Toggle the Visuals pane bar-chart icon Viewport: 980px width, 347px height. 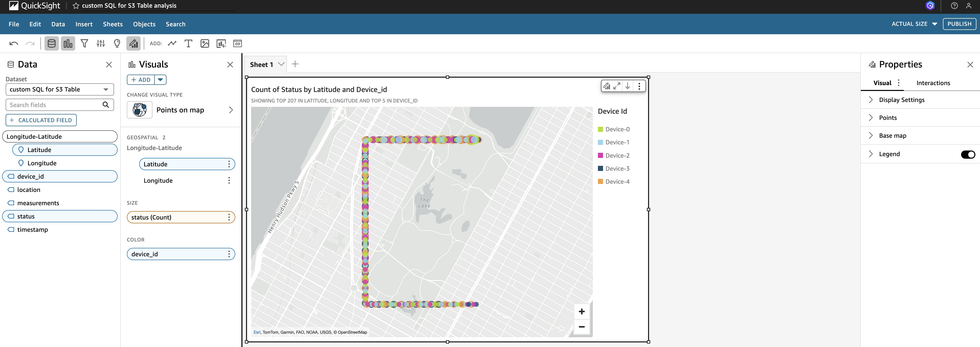pos(68,44)
